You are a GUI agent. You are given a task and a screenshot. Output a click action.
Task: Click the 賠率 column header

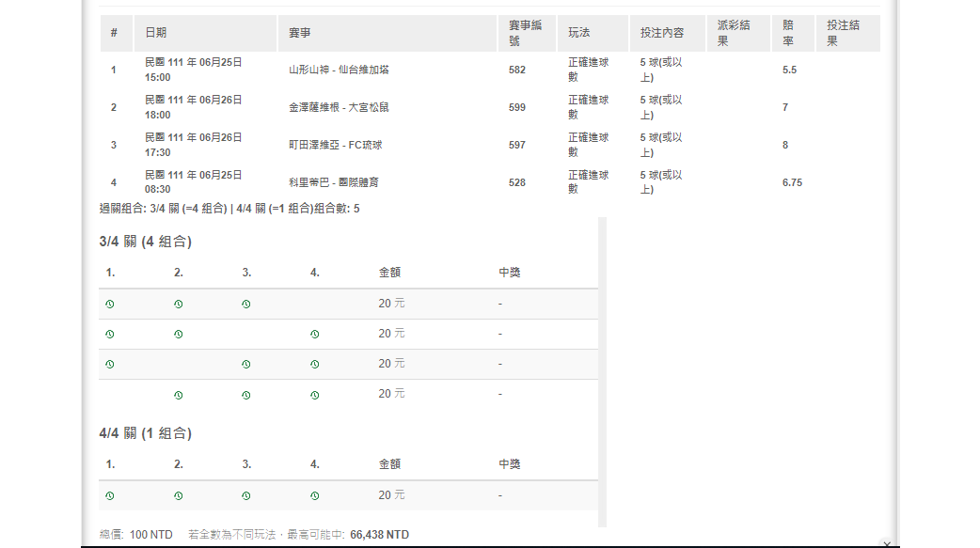(x=793, y=33)
